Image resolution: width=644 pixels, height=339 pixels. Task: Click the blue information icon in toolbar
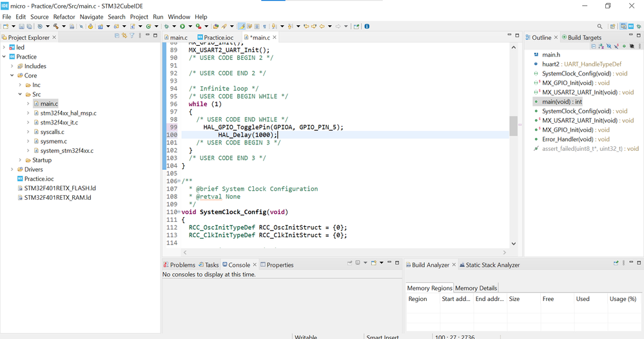[367, 26]
